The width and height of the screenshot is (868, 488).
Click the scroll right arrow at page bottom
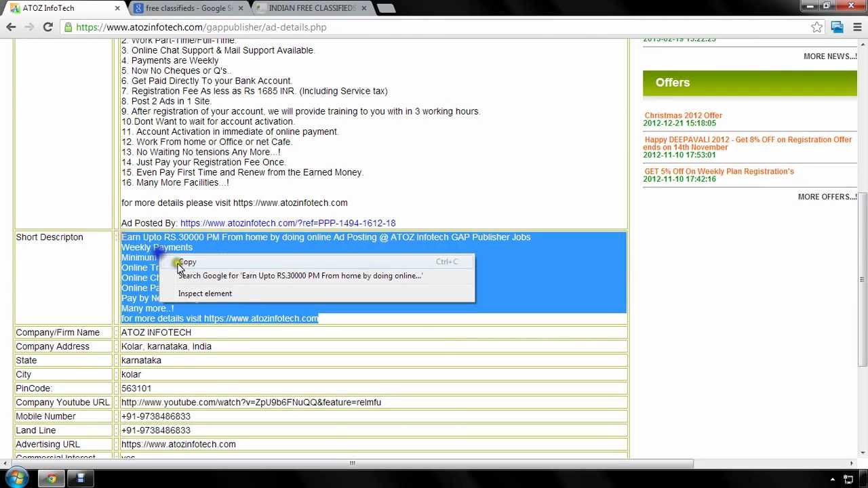click(x=852, y=464)
